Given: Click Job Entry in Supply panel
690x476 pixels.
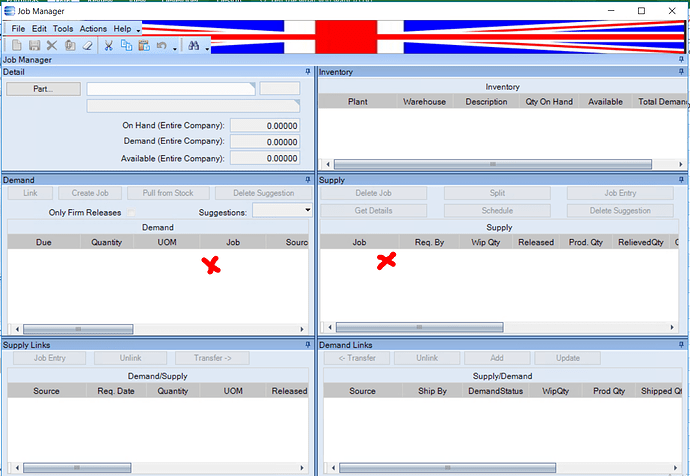Looking at the screenshot, I should (620, 193).
